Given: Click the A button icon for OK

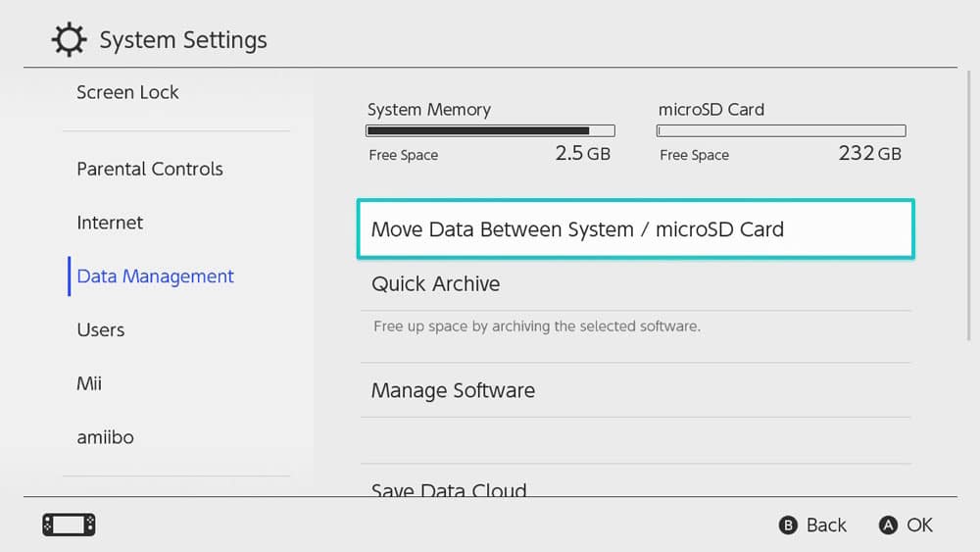Looking at the screenshot, I should point(888,526).
